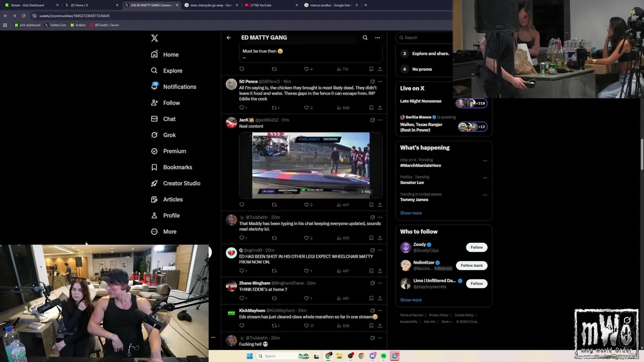Like Zhane Bingham's post

pos(307,298)
